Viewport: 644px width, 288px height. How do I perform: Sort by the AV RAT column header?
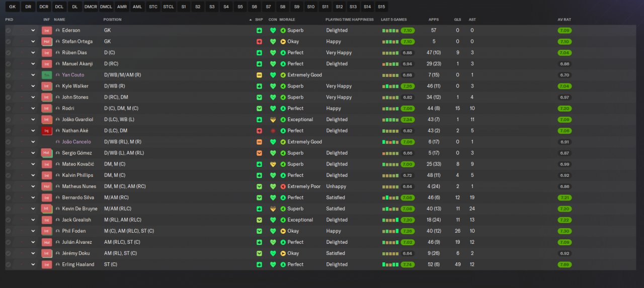[x=564, y=20]
